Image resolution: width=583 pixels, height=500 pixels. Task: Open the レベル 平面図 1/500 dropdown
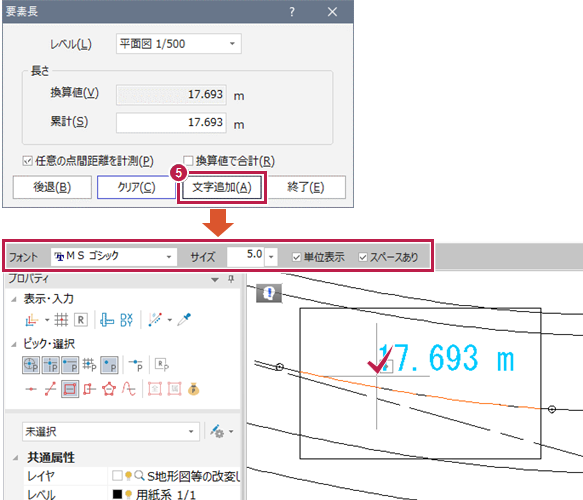tap(178, 43)
